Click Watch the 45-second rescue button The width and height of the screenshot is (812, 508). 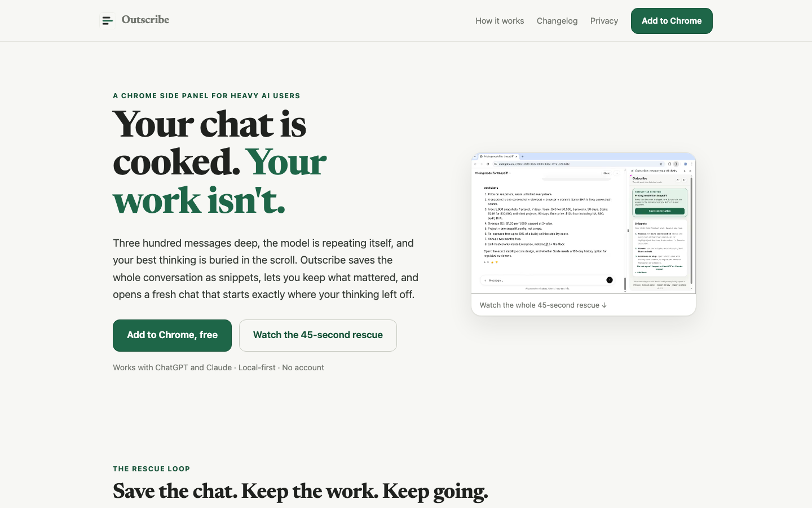pyautogui.click(x=318, y=335)
